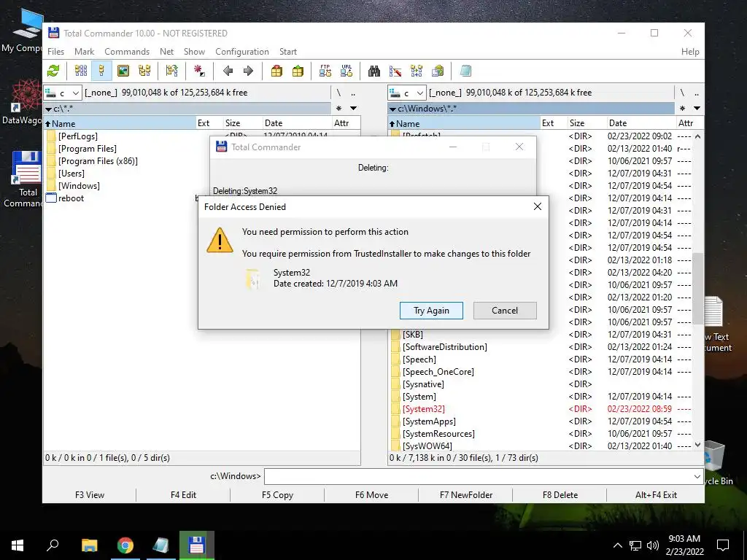Image resolution: width=747 pixels, height=560 pixels.
Task: Click the Reread source refresh icon
Action: pos(53,71)
